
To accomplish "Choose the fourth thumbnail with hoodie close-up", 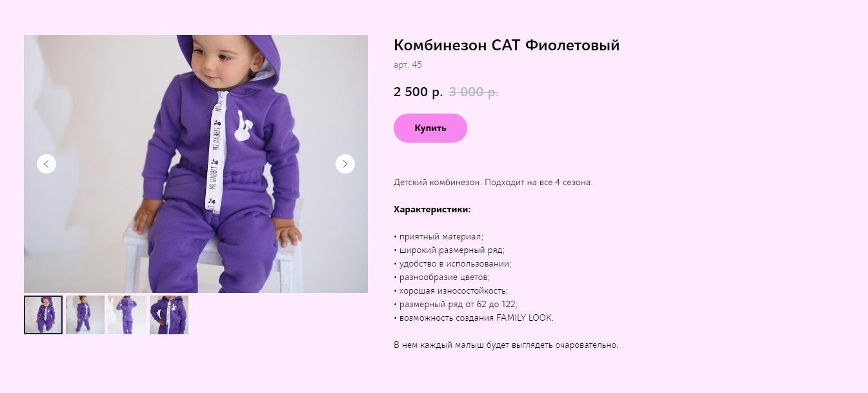I will tap(169, 315).
